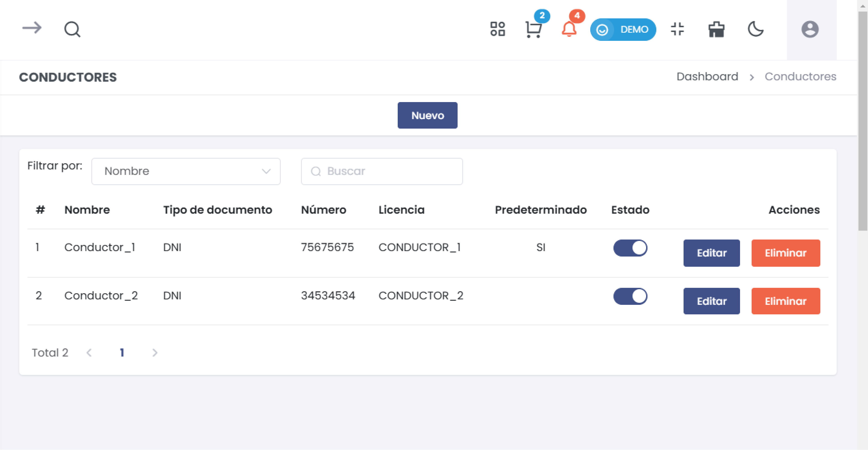Delete Conductor_2 with Eliminar
Screen dimensions: 868x450
tap(785, 301)
